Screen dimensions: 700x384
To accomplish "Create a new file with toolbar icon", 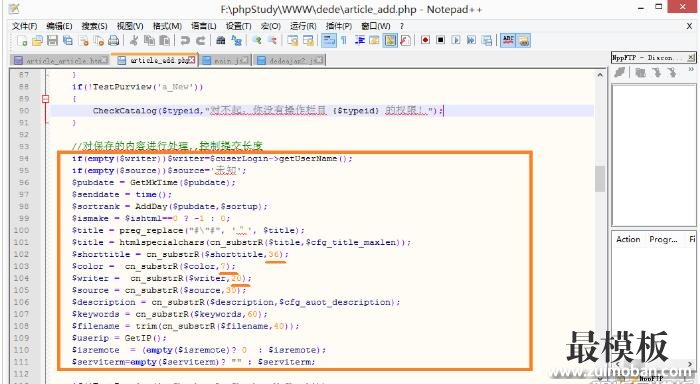I will [x=22, y=41].
